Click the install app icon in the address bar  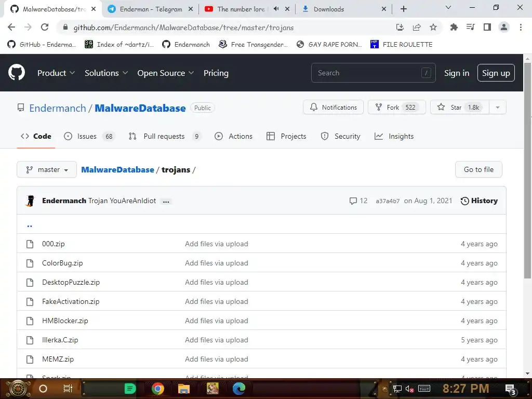click(400, 27)
